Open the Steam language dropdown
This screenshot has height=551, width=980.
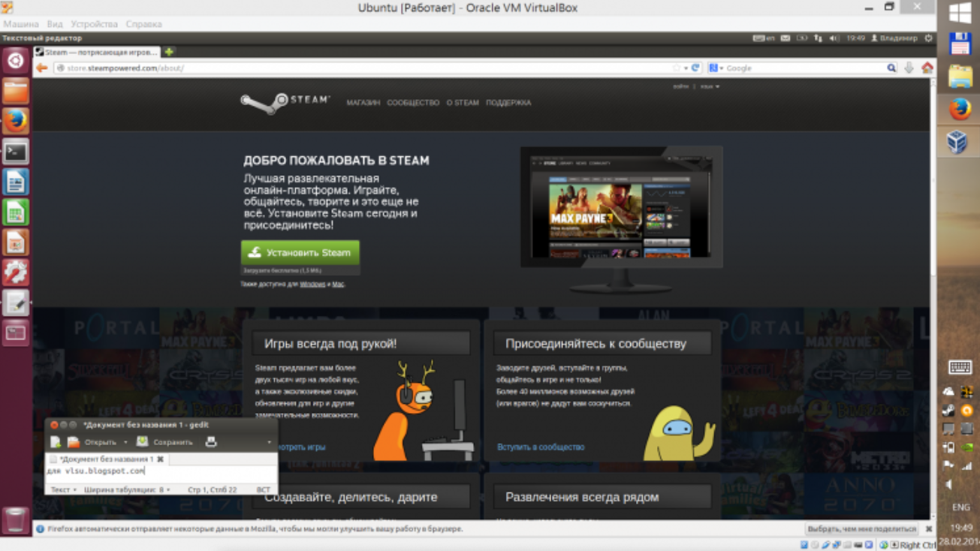(710, 86)
